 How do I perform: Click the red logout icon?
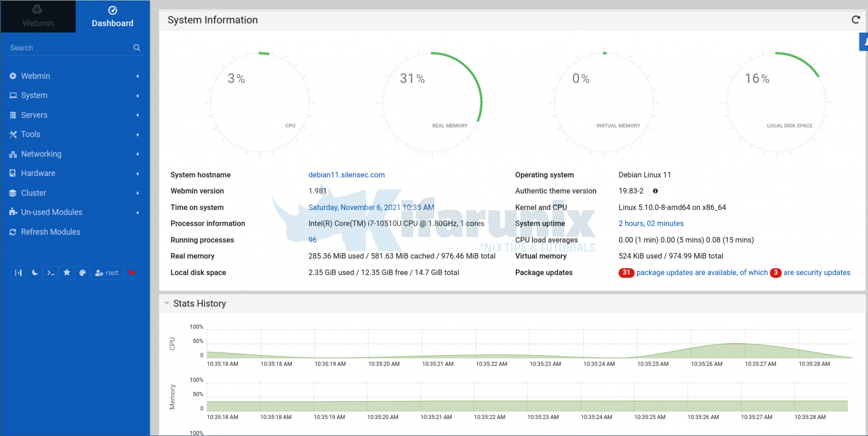pos(132,273)
